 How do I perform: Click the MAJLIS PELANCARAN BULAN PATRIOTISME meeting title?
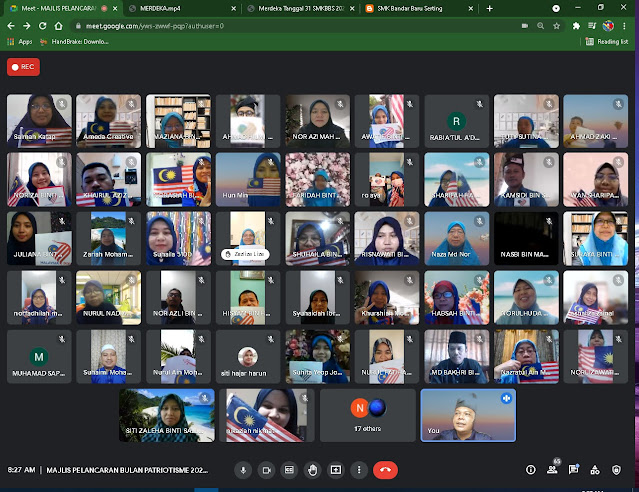click(x=127, y=470)
